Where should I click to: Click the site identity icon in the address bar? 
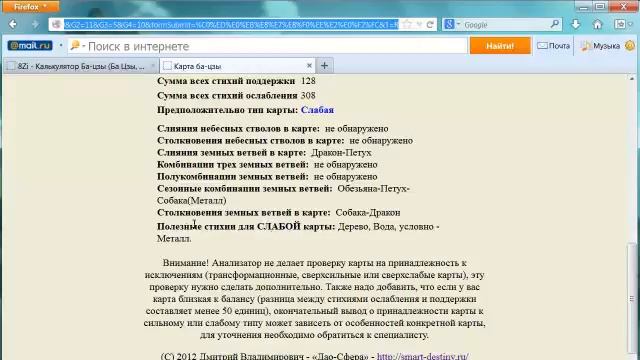56,24
